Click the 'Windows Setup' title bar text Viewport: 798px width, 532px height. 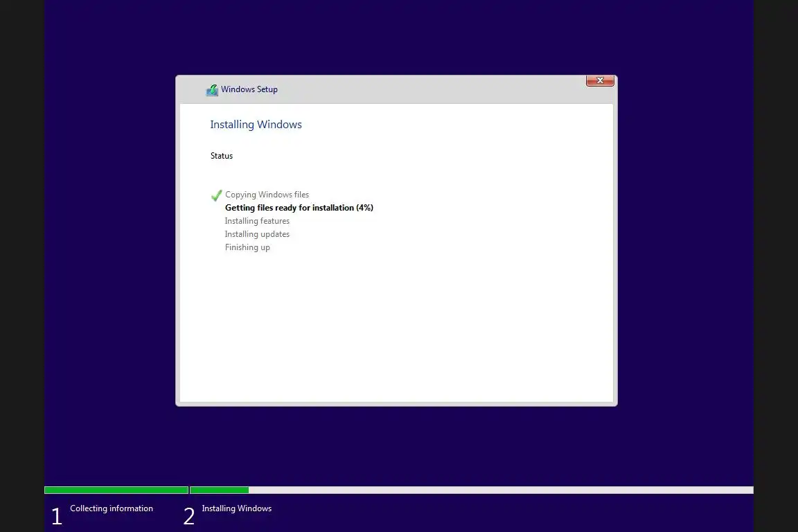(x=249, y=89)
